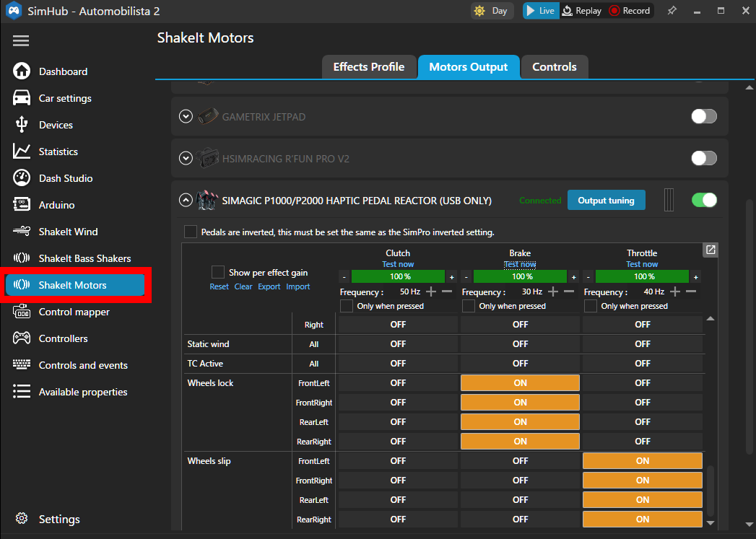The height and width of the screenshot is (539, 756).
Task: Decrease the Brake frequency with minus
Action: (569, 292)
